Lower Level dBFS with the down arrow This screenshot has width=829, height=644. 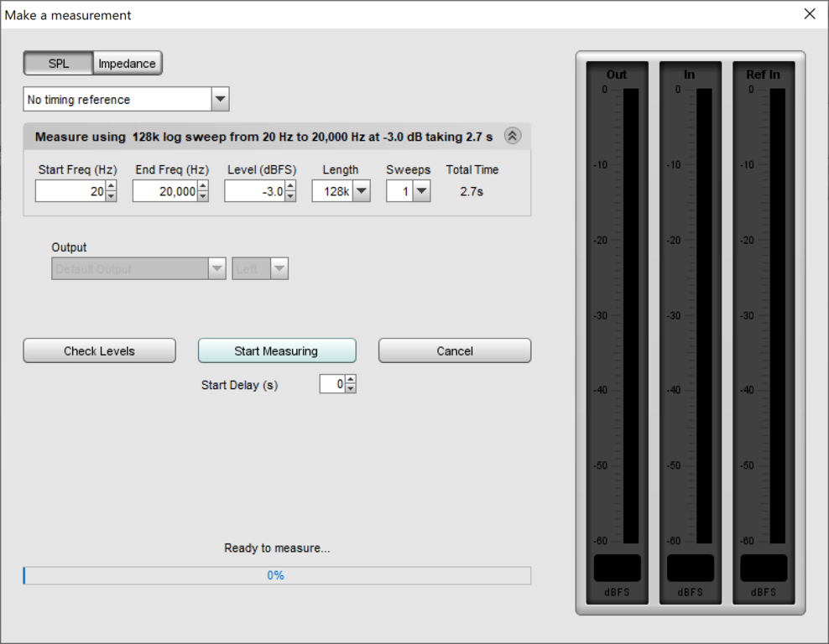(x=290, y=196)
